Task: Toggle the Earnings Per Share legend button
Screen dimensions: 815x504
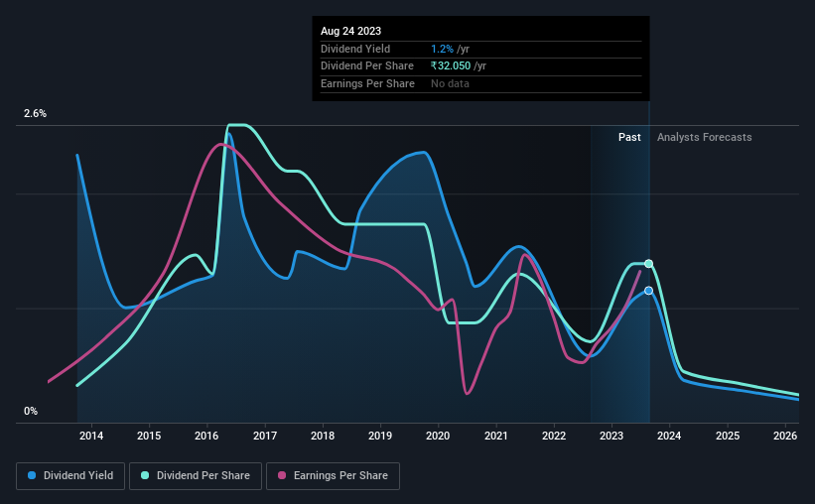Action: pyautogui.click(x=334, y=476)
